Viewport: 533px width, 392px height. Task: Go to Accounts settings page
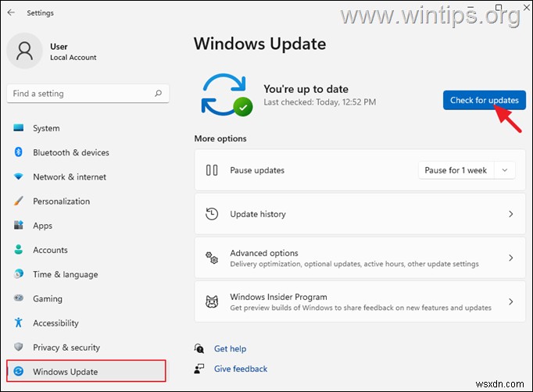pos(50,251)
